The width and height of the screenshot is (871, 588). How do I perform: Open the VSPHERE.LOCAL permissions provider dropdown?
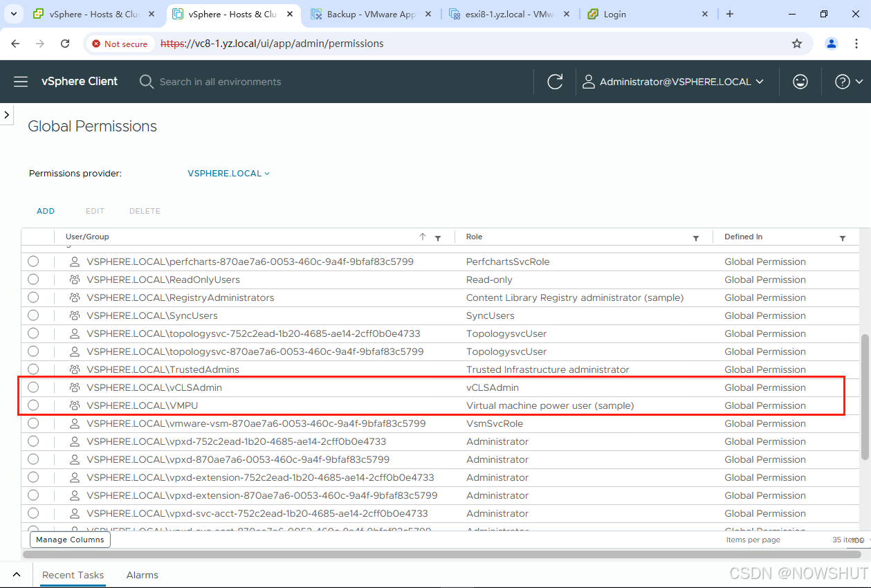(228, 174)
